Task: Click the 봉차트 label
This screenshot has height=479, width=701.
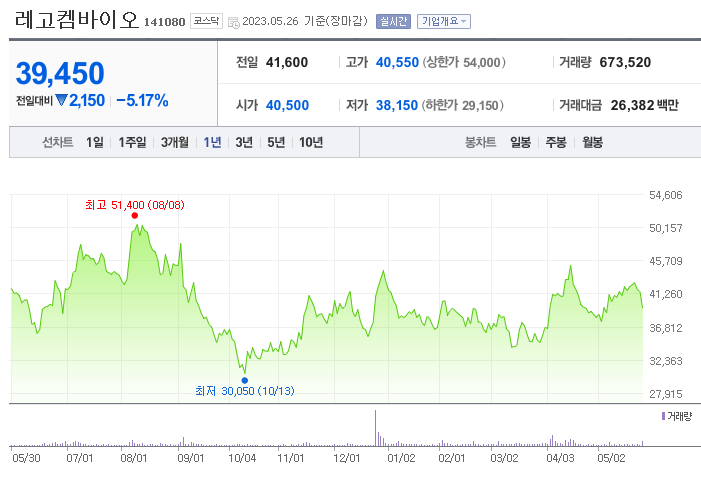Action: click(x=481, y=142)
